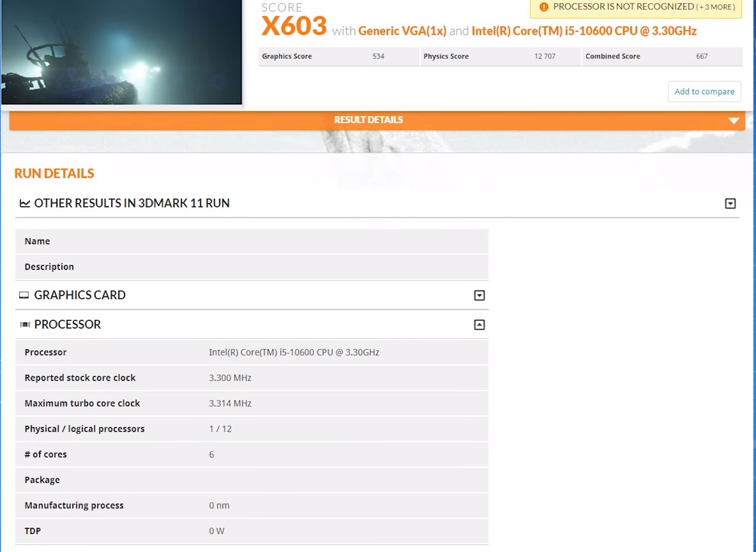
Task: Open the underwater benchmark scene thumbnail
Action: [121, 51]
